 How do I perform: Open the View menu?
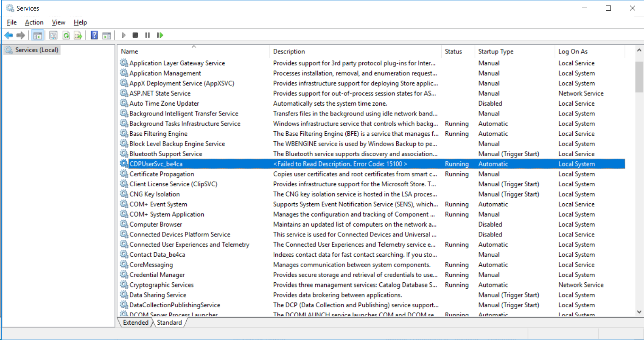click(x=59, y=22)
